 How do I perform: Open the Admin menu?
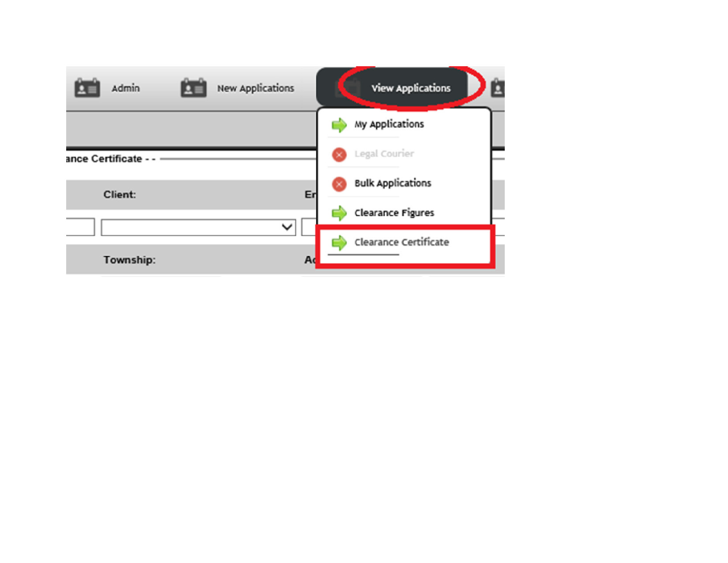[126, 88]
